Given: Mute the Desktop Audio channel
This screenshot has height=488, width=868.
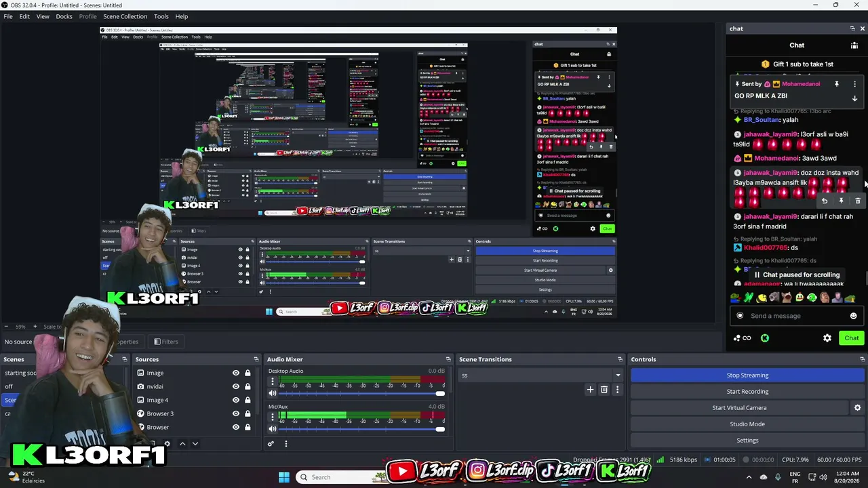Looking at the screenshot, I should click(x=273, y=393).
